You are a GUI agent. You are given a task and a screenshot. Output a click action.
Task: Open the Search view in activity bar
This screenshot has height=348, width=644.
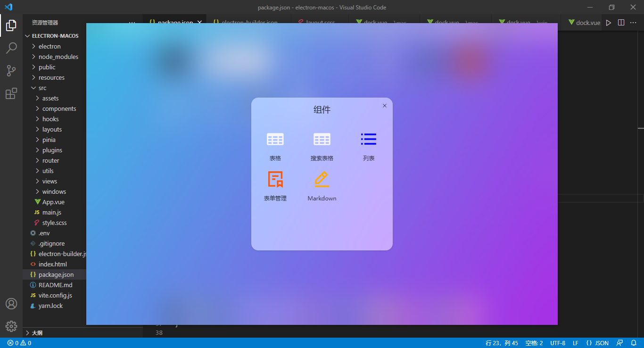point(11,48)
